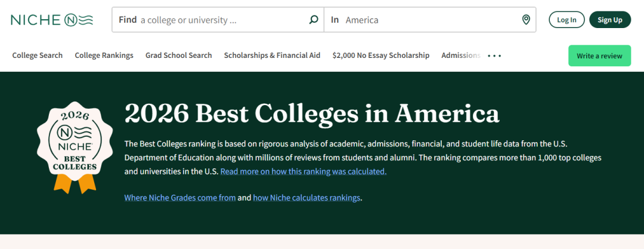Click the magnifying glass search icon
Screen dimensions: 644x249
(x=314, y=20)
